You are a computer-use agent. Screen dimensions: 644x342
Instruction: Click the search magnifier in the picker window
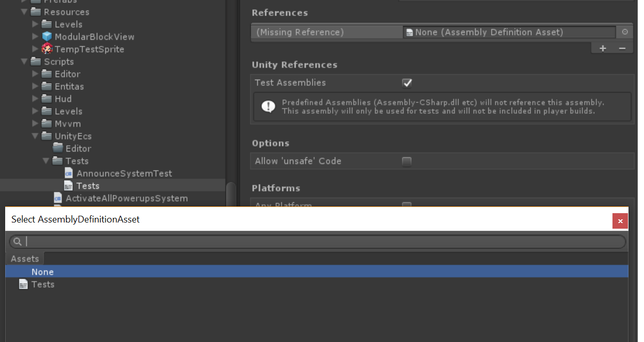point(17,241)
